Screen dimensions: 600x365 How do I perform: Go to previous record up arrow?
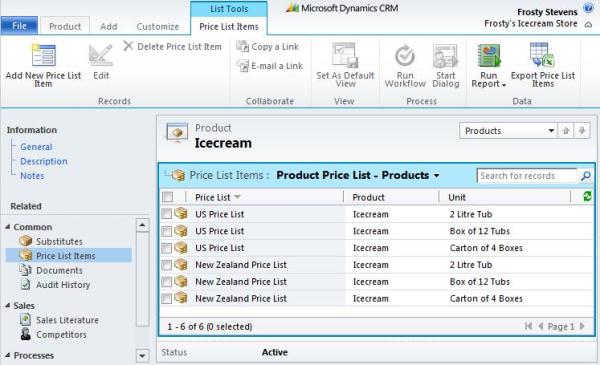click(566, 131)
